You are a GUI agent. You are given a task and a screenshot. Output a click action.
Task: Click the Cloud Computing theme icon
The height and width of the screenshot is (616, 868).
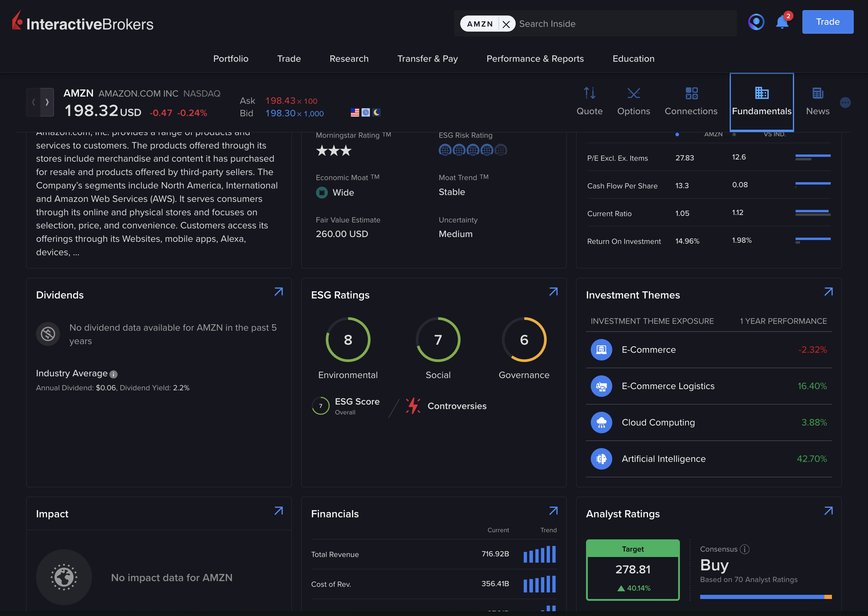click(601, 422)
